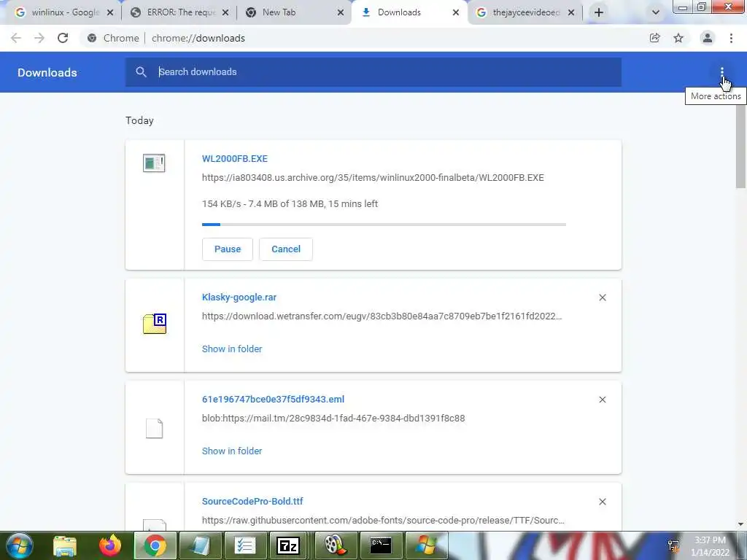The height and width of the screenshot is (560, 747).
Task: Open the Chrome profile avatar menu
Action: pos(708,38)
